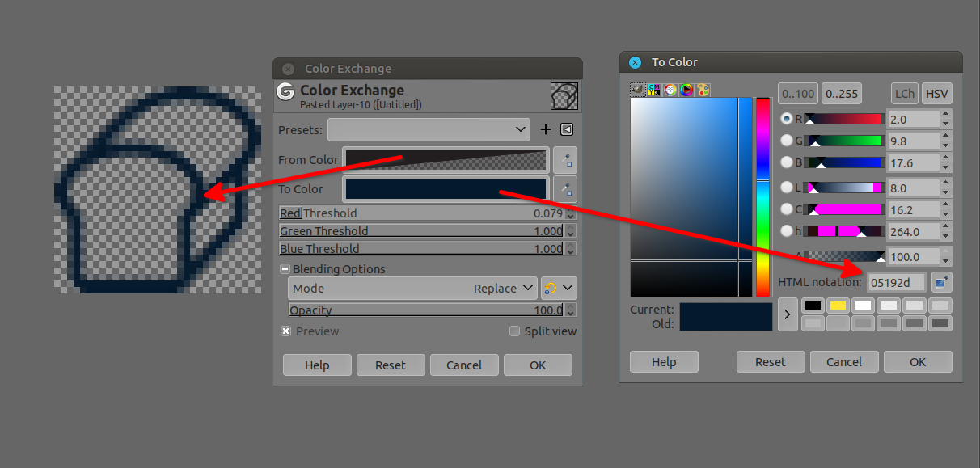Click the From Color swatch

coord(446,160)
